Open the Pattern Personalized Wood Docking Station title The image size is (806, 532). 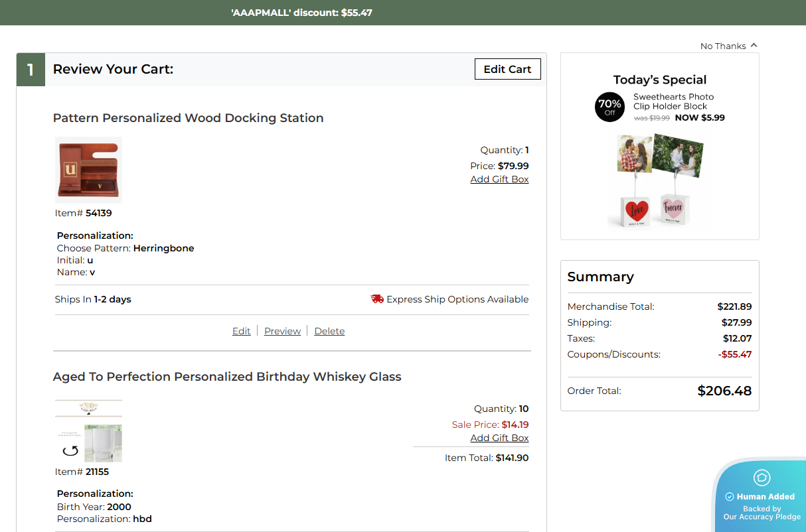[x=188, y=118]
